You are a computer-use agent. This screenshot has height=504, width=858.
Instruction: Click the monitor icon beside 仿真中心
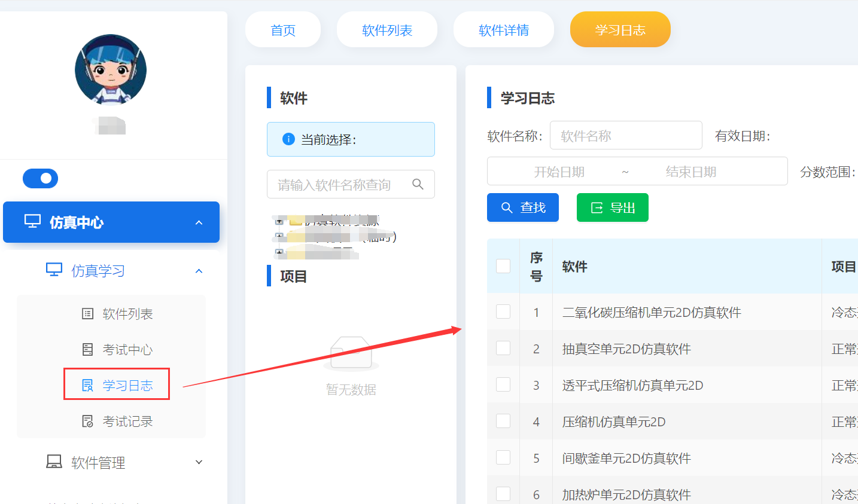32,222
